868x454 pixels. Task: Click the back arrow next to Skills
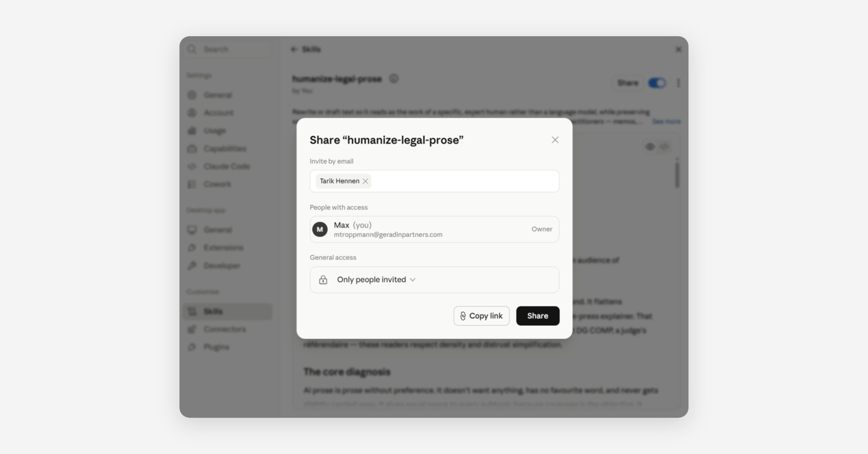point(294,49)
